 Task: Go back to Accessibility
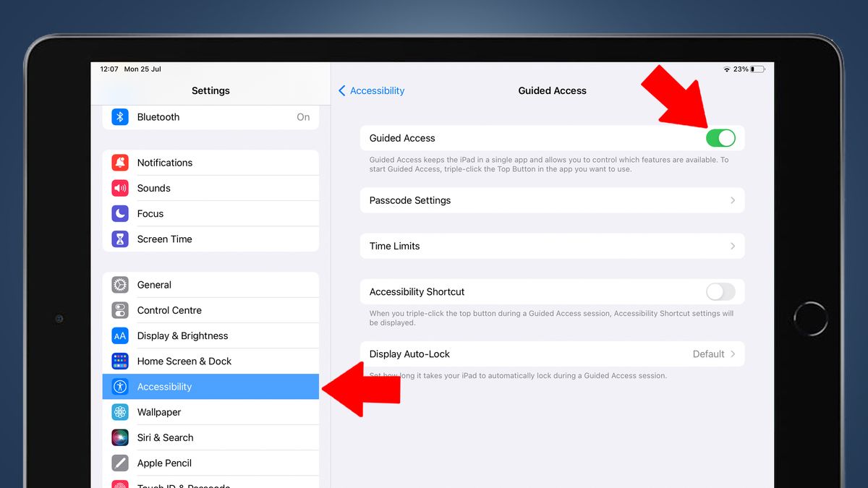[371, 90]
